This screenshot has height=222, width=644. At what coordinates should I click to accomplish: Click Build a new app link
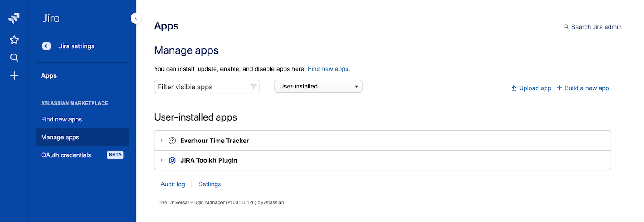tap(583, 88)
